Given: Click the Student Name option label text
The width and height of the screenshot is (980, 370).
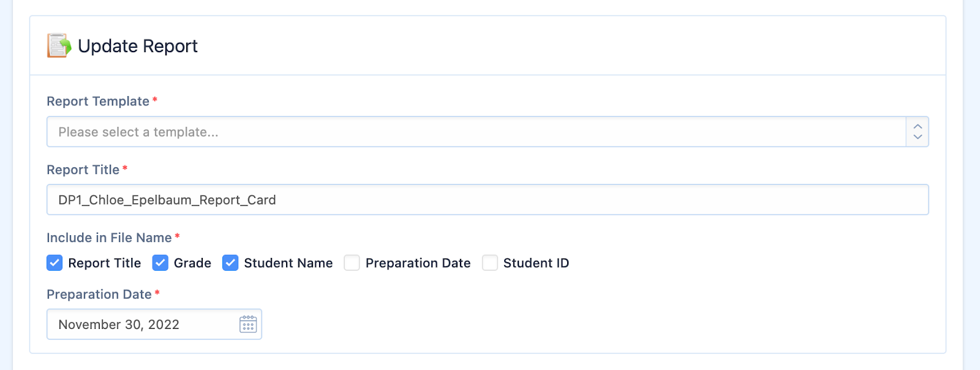Looking at the screenshot, I should click(x=288, y=263).
